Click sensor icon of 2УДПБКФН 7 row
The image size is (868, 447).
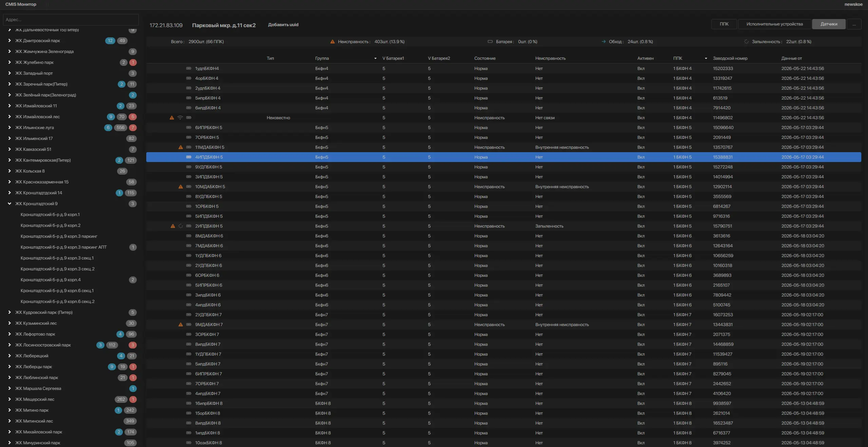(x=189, y=315)
